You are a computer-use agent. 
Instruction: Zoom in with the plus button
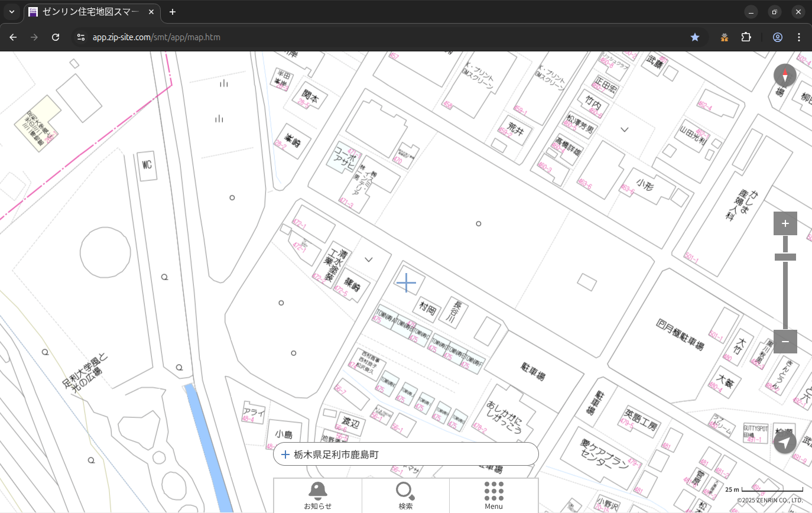point(785,223)
